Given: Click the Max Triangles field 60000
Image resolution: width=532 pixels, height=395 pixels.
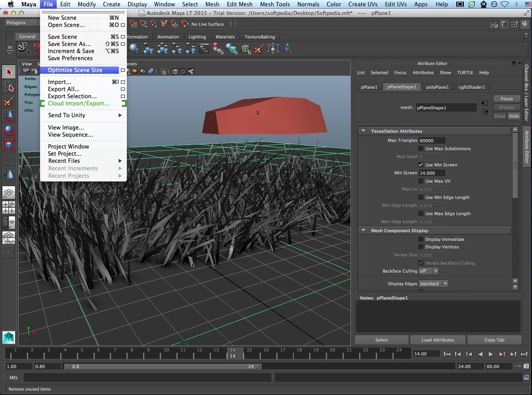Looking at the screenshot, I should point(432,140).
